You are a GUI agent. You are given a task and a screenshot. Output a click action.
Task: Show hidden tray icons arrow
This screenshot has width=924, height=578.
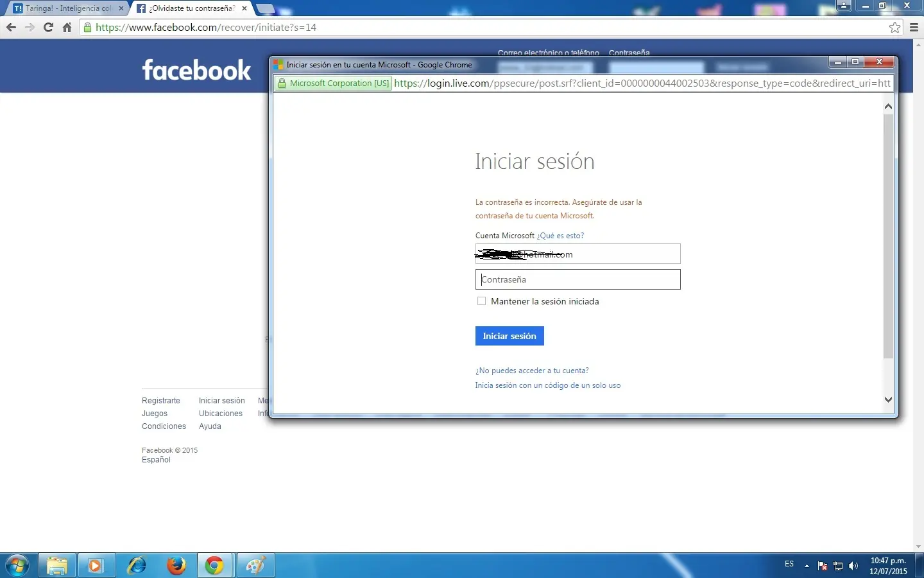807,566
